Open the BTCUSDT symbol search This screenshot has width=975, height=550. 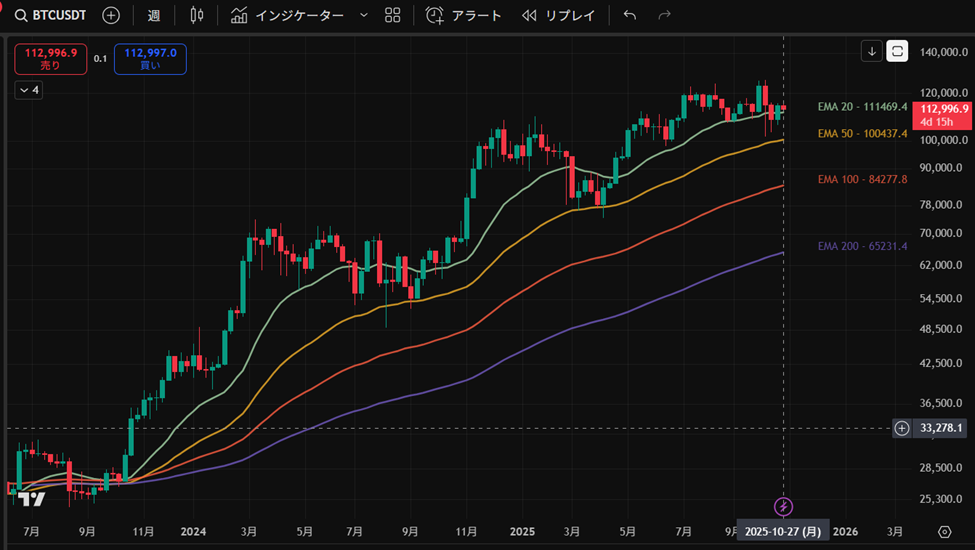click(52, 16)
